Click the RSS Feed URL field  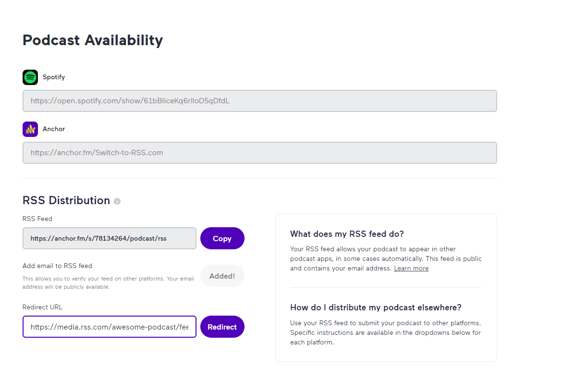(x=109, y=238)
